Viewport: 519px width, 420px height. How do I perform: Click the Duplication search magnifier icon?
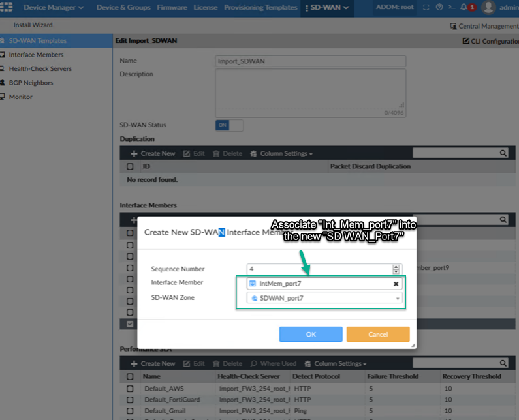pyautogui.click(x=503, y=153)
